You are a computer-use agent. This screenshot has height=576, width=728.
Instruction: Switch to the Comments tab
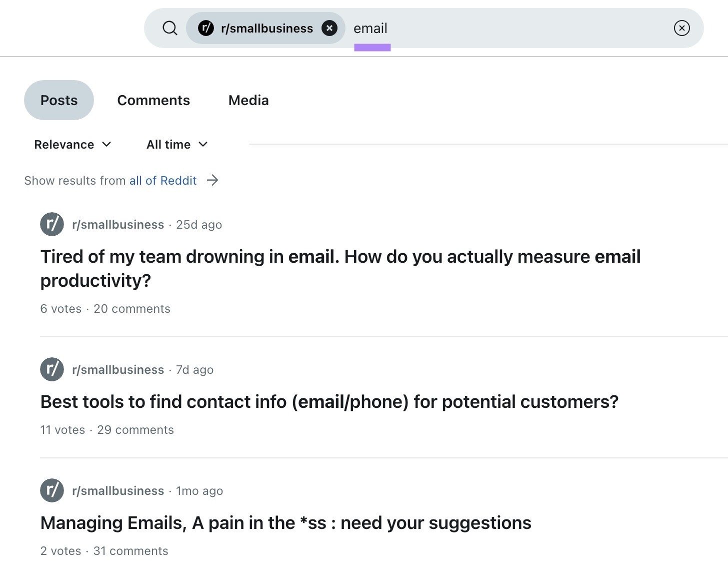pyautogui.click(x=153, y=100)
